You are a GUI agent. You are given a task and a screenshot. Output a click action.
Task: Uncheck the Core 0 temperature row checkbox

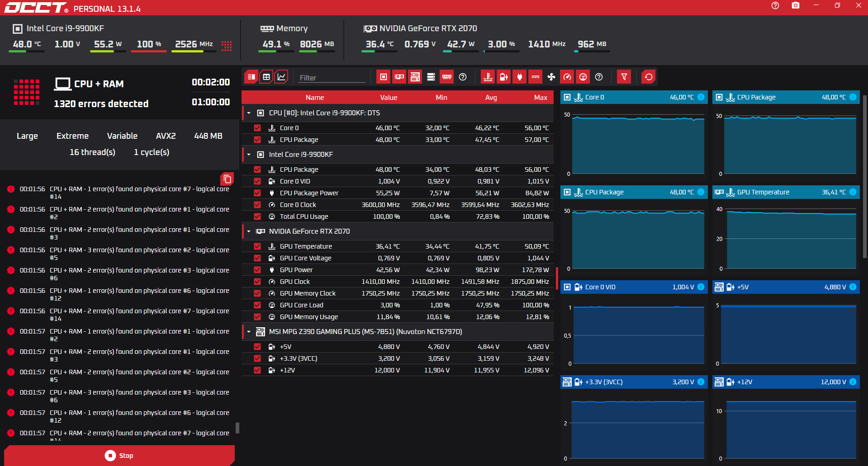point(257,128)
